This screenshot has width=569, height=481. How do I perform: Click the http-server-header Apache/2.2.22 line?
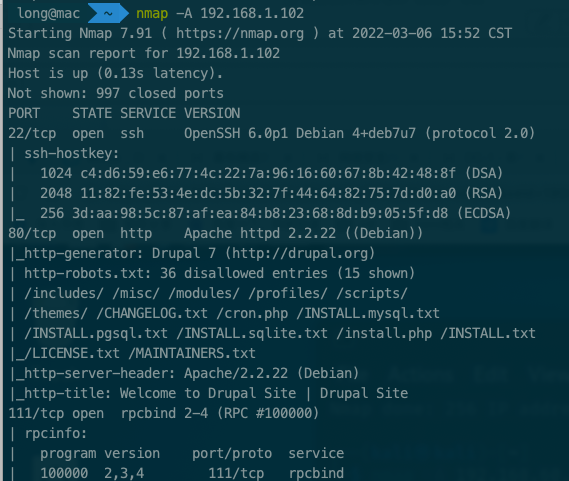tap(184, 373)
